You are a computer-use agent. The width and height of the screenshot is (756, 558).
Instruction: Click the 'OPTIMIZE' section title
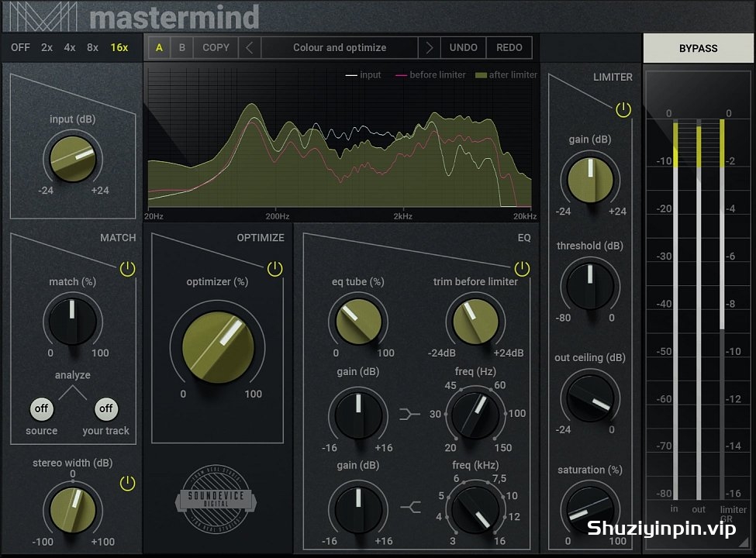click(x=261, y=238)
